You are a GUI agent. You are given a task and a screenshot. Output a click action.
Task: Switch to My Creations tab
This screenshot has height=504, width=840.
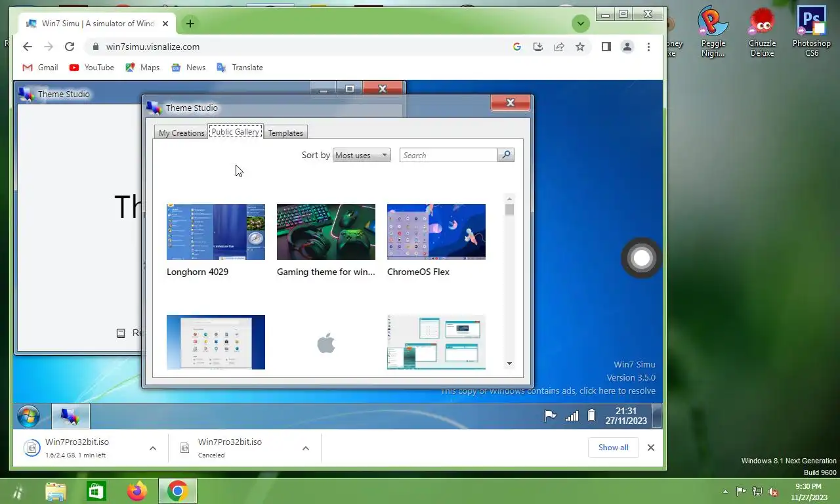tap(181, 133)
